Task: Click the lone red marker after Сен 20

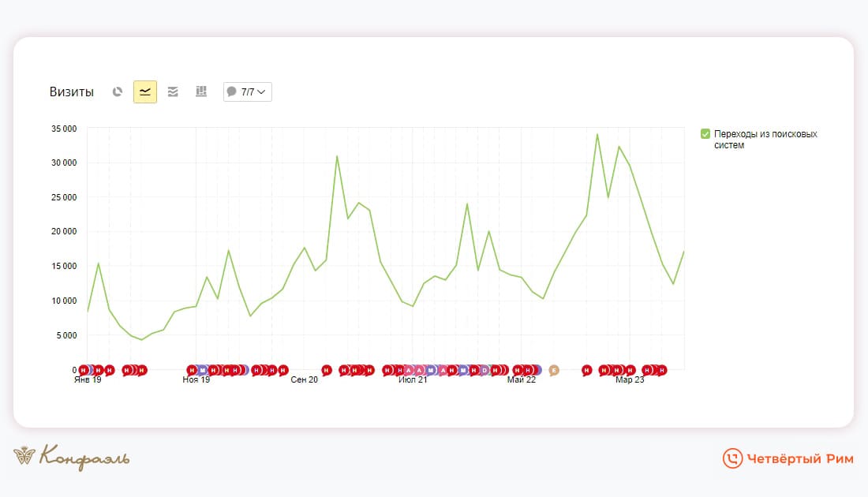Action: pyautogui.click(x=327, y=370)
